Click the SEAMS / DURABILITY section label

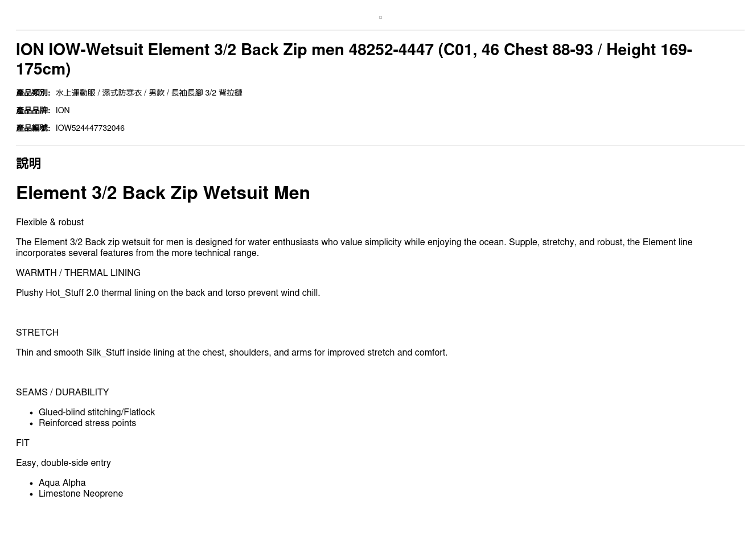(x=62, y=393)
